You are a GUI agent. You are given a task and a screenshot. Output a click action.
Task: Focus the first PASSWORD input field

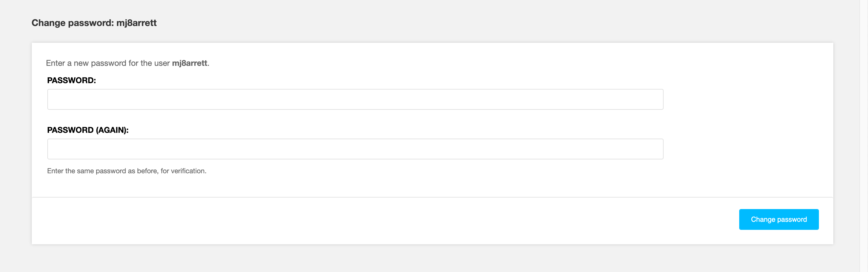coord(355,99)
